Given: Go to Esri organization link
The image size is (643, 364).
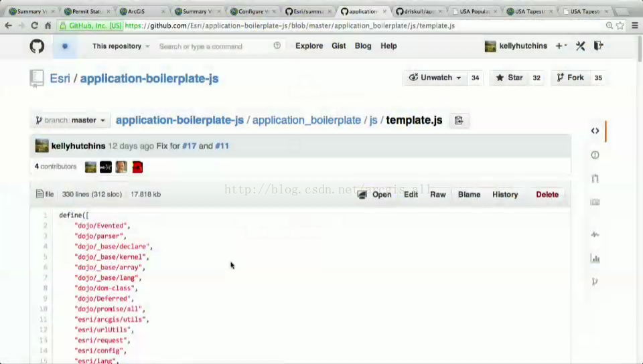Looking at the screenshot, I should (60, 78).
